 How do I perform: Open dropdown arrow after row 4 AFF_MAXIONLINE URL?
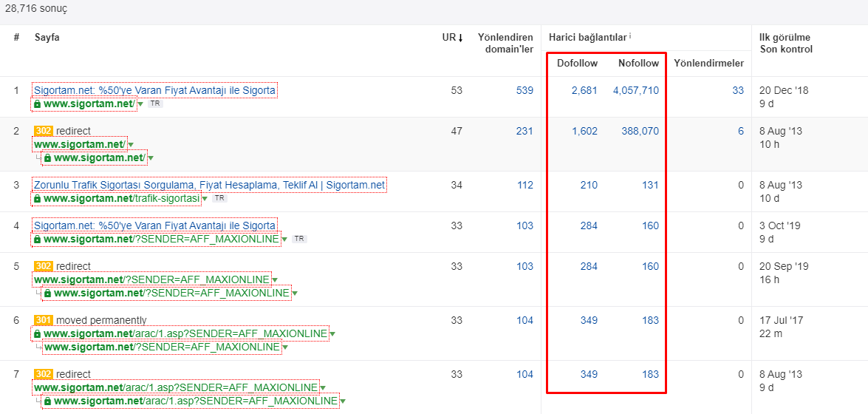pyautogui.click(x=284, y=240)
